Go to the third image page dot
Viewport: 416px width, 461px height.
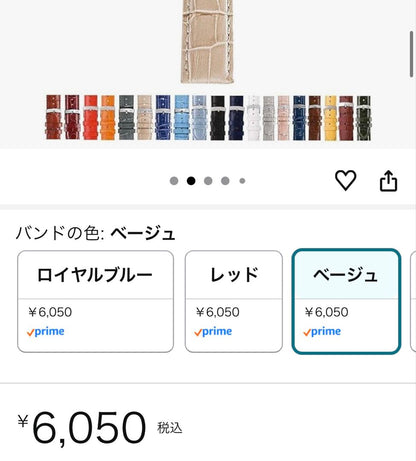point(208,181)
